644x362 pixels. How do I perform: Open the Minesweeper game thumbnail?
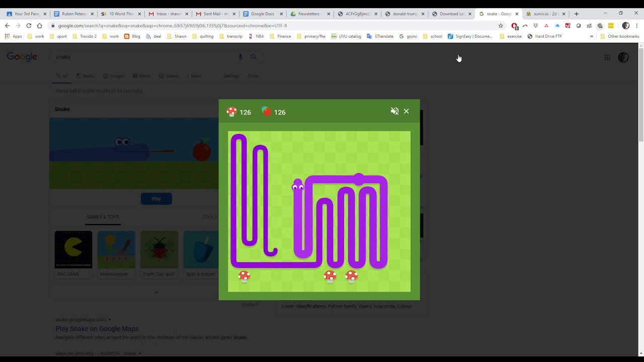tap(116, 250)
